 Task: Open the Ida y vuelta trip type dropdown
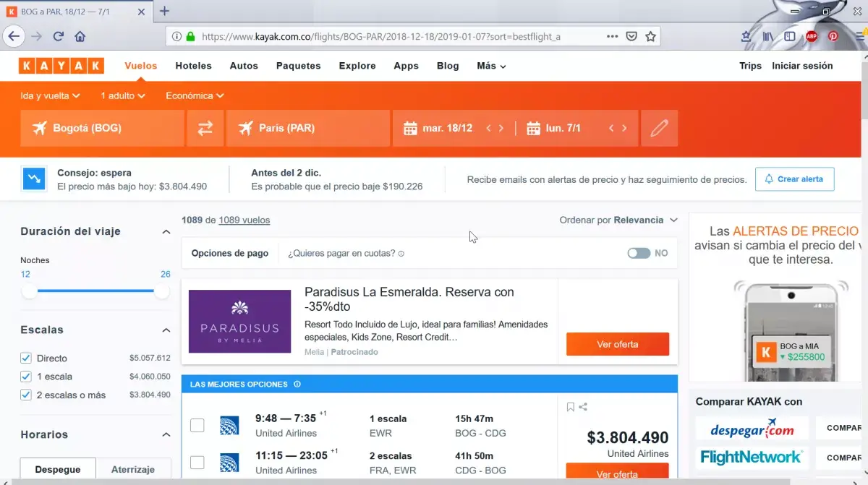pos(50,95)
